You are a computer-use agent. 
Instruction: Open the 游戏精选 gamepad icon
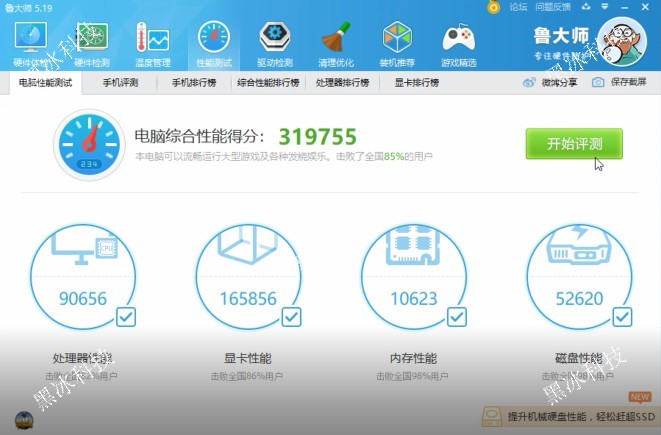[x=459, y=42]
